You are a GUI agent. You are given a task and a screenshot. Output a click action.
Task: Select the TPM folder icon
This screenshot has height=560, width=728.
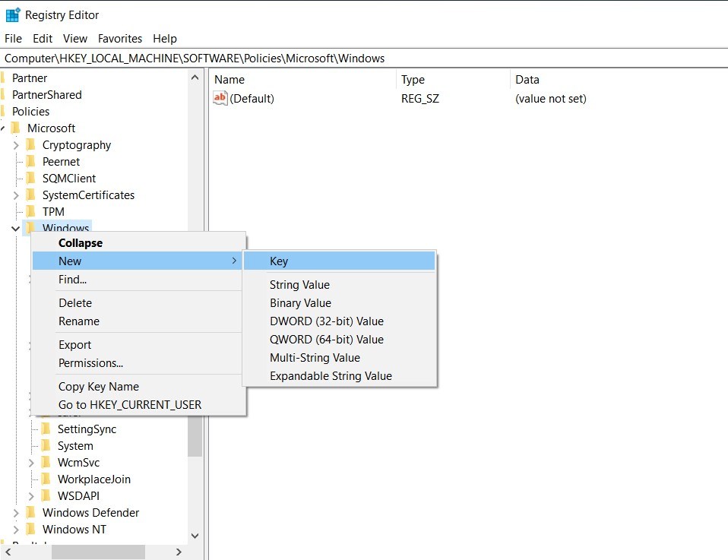(x=30, y=212)
